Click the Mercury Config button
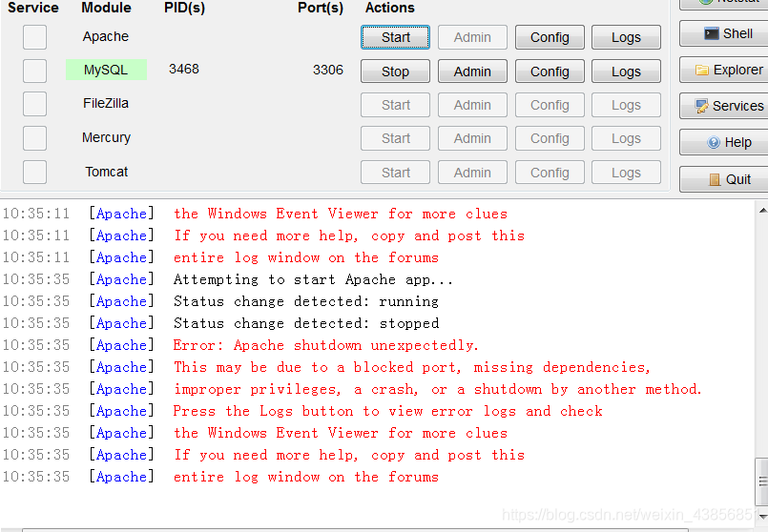Image resolution: width=768 pixels, height=532 pixels. [x=550, y=138]
